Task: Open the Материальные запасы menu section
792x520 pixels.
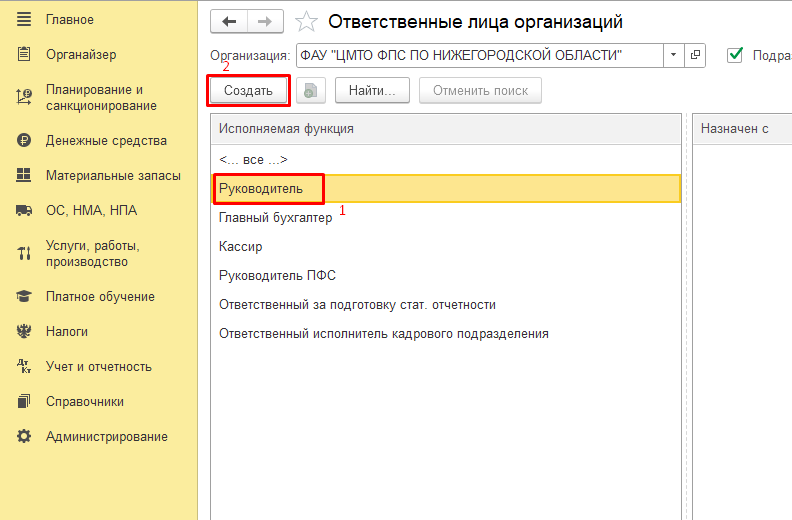Action: pyautogui.click(x=113, y=175)
